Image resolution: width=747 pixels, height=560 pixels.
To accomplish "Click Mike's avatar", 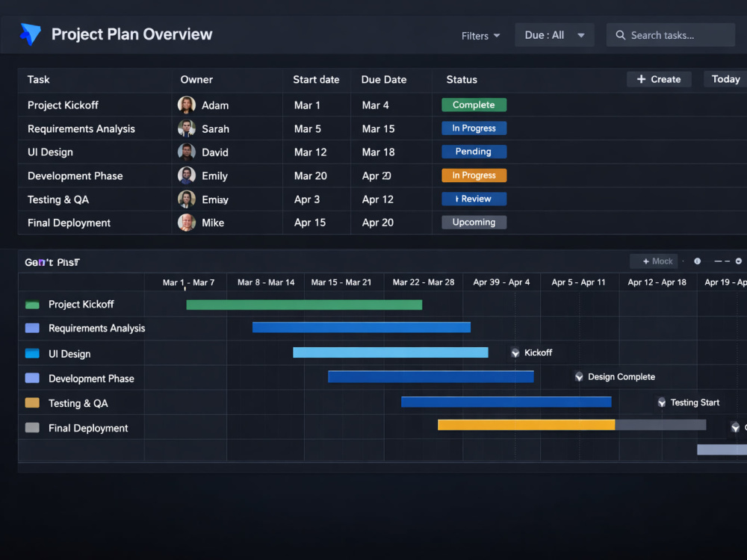I will [186, 223].
